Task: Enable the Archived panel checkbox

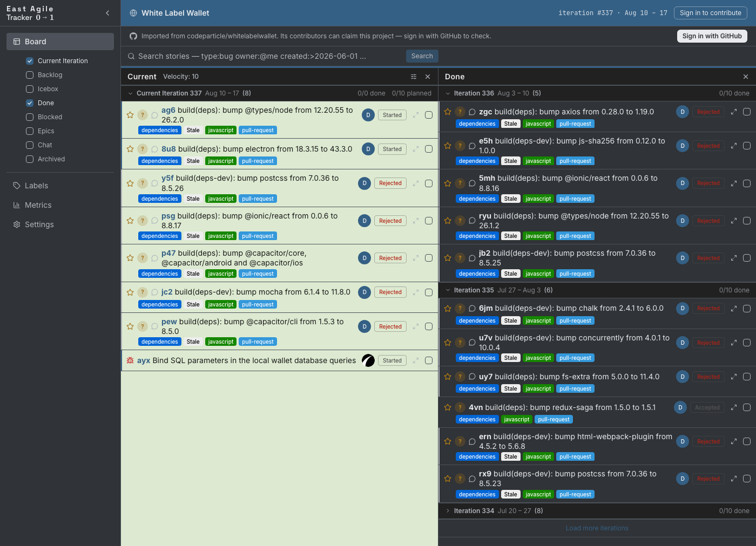Action: 30,159
